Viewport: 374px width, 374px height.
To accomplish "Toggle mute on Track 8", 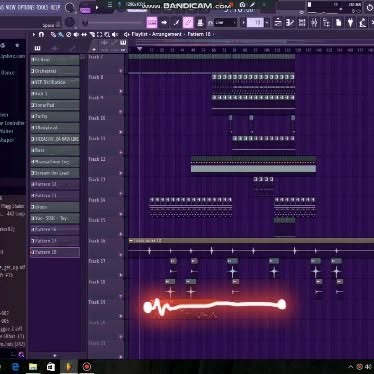I will 121,91.
